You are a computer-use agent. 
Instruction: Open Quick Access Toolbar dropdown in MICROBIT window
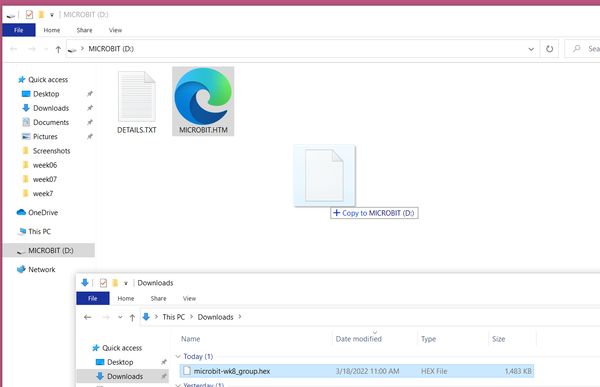coord(52,15)
